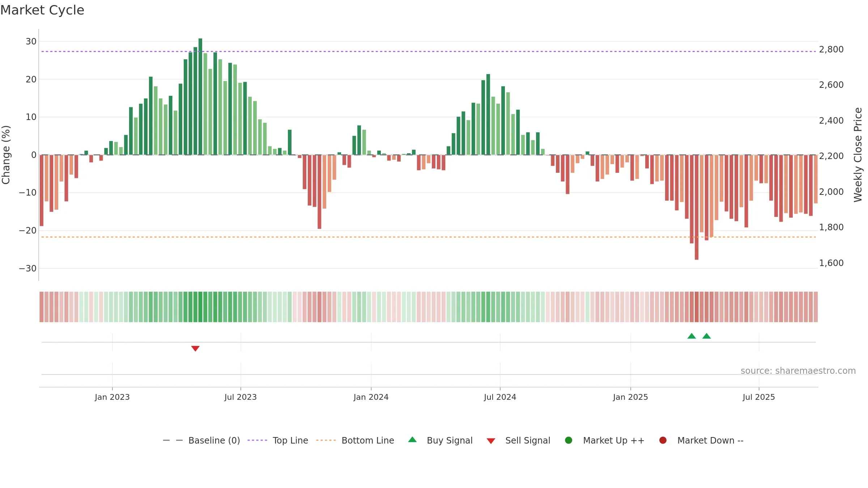Click the Jan 2025 axis label
868x488 pixels.
[x=630, y=397]
